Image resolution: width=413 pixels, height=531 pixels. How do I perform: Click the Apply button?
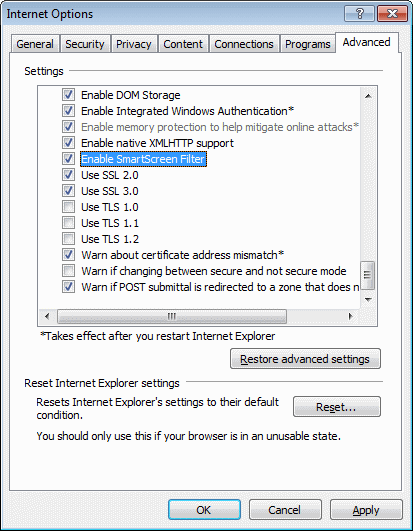pos(366,510)
